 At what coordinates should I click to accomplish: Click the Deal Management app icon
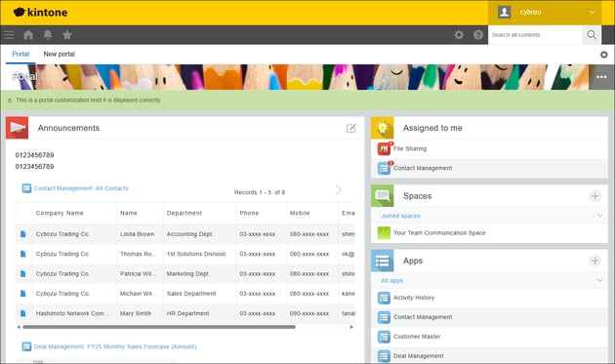[384, 356]
